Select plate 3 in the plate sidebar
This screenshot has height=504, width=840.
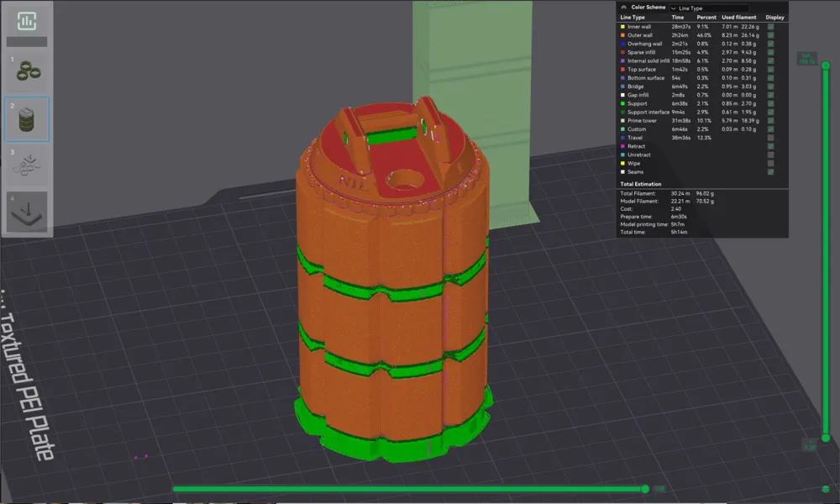coord(29,165)
